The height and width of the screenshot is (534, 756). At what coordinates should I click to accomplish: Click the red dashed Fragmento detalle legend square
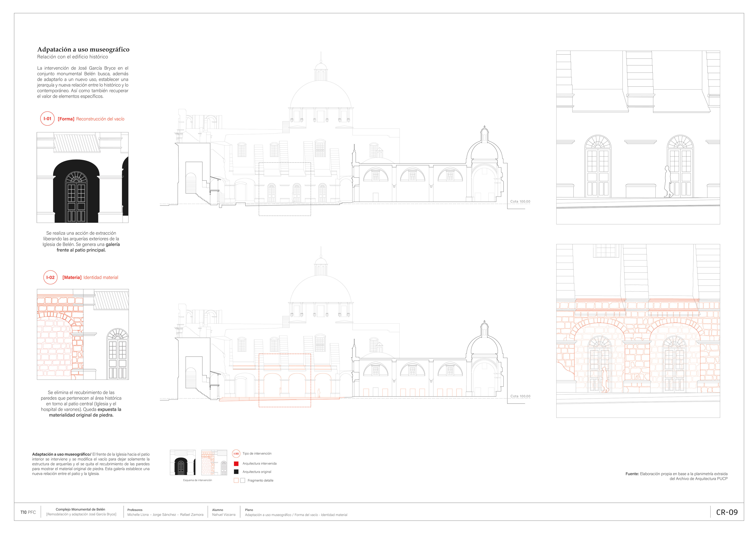(x=236, y=480)
